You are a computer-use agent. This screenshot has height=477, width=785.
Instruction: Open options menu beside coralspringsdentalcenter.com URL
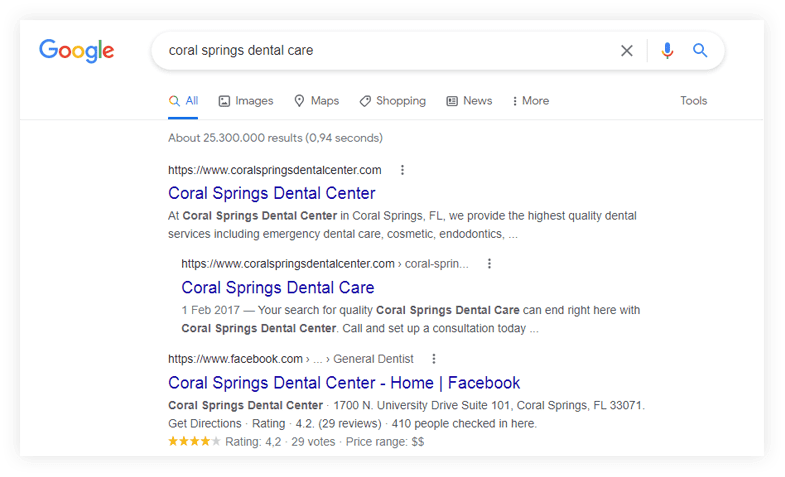click(402, 170)
